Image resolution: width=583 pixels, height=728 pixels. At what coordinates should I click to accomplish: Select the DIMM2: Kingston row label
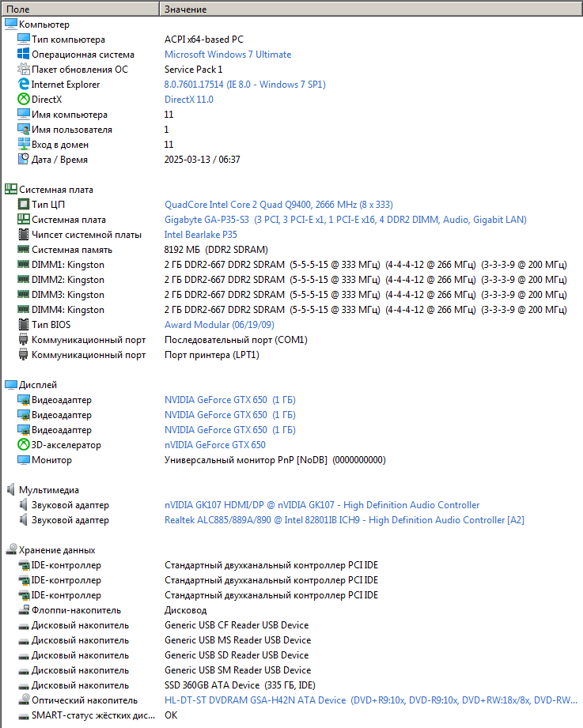coord(68,280)
